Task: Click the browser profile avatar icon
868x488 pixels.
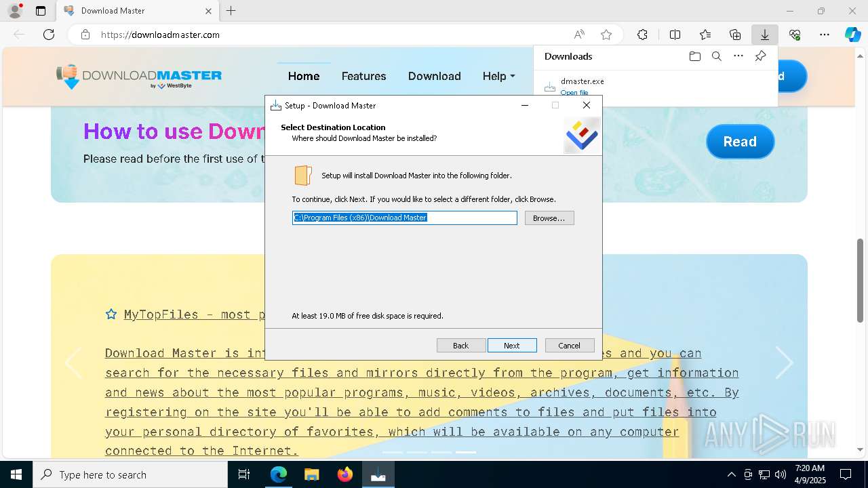Action: point(15,11)
